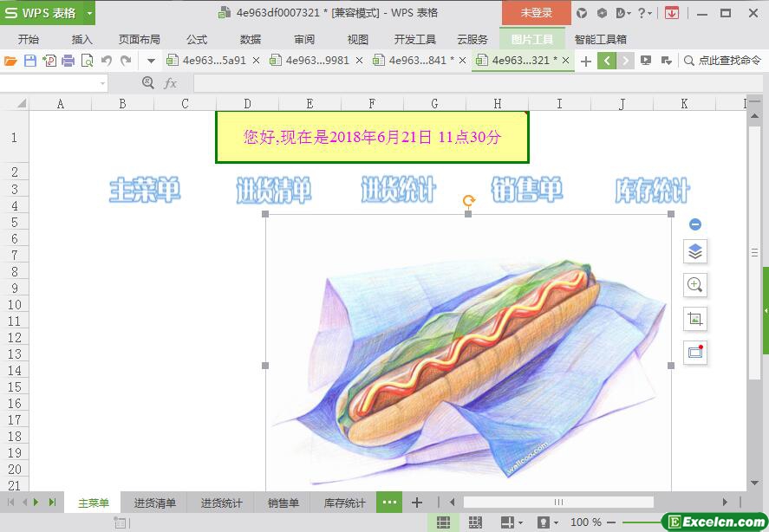Open the 云服务 ribbon tab
The height and width of the screenshot is (532, 769).
pyautogui.click(x=472, y=39)
